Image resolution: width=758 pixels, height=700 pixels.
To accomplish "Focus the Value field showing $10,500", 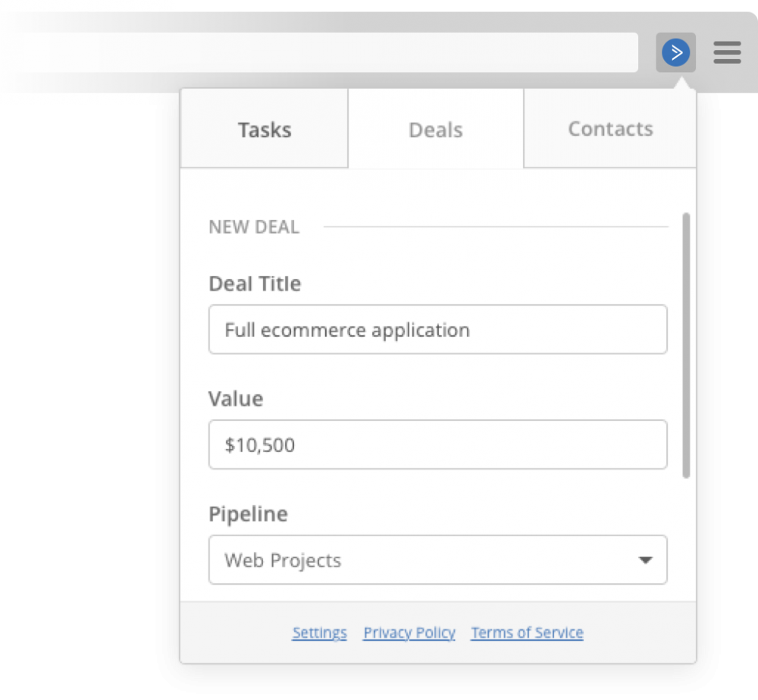I will coord(437,445).
